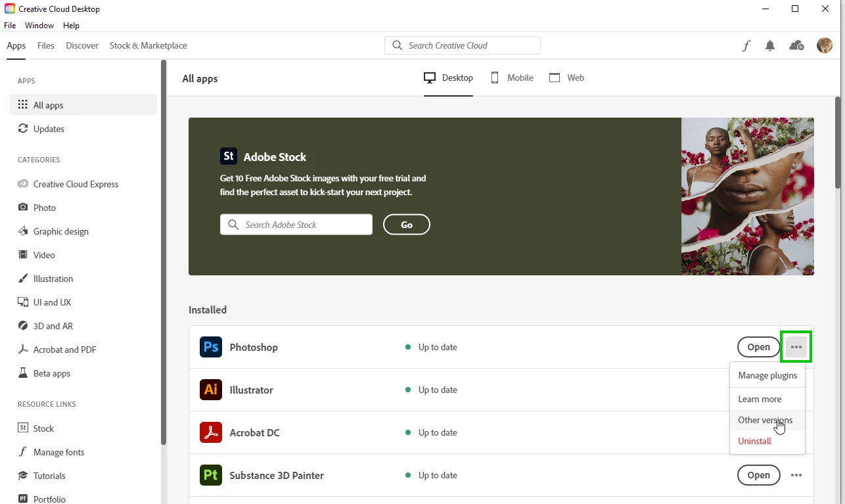The image size is (845, 504).
Task: Open the Fonts icon in header
Action: tap(746, 45)
